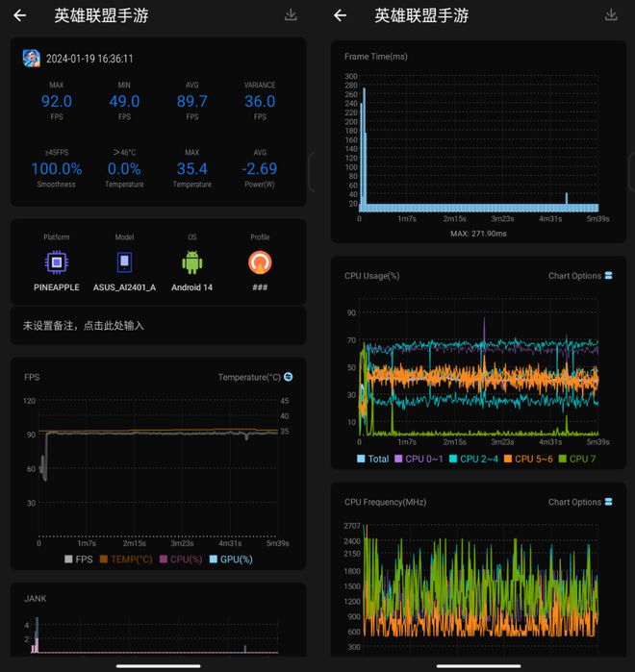The height and width of the screenshot is (672, 635).
Task: Tap the Android 14 OS icon
Action: pos(192,262)
